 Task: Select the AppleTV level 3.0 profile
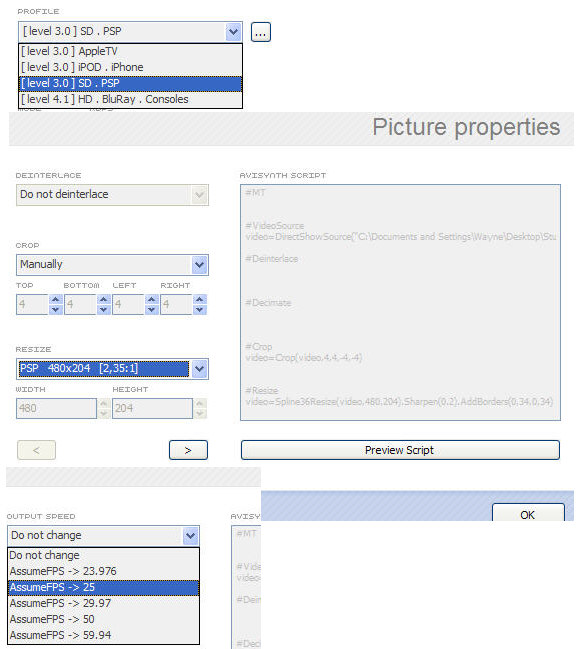(x=130, y=51)
